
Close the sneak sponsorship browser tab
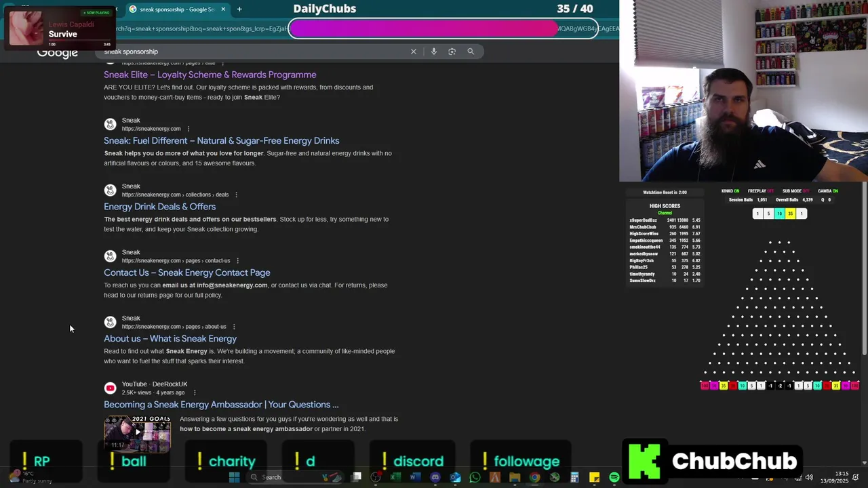point(223,9)
